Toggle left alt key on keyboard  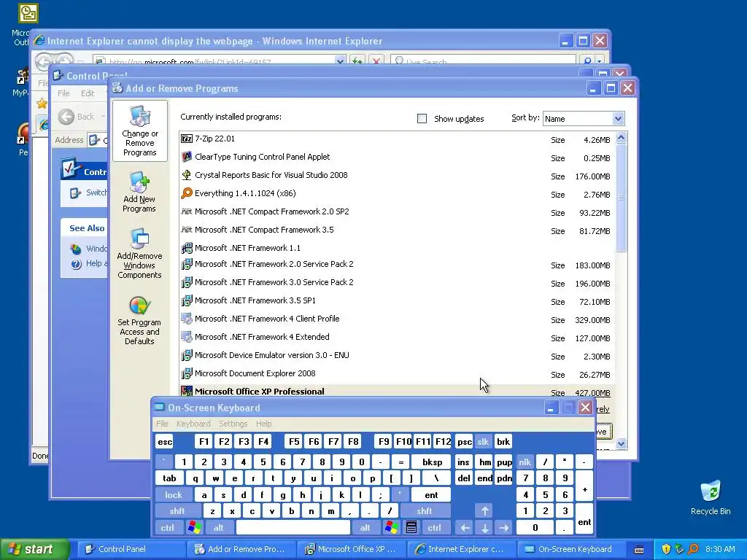pyautogui.click(x=219, y=528)
